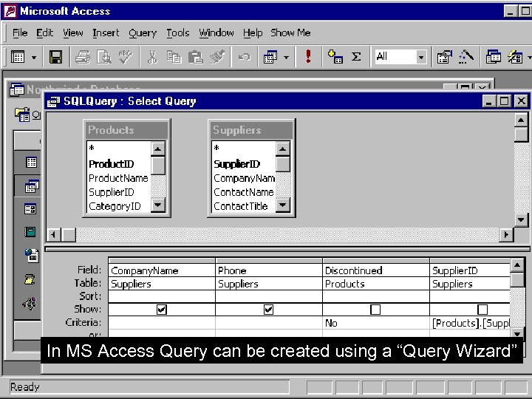
Task: Click SupplierID criteria cell with [Products]
Action: pyautogui.click(x=470, y=323)
